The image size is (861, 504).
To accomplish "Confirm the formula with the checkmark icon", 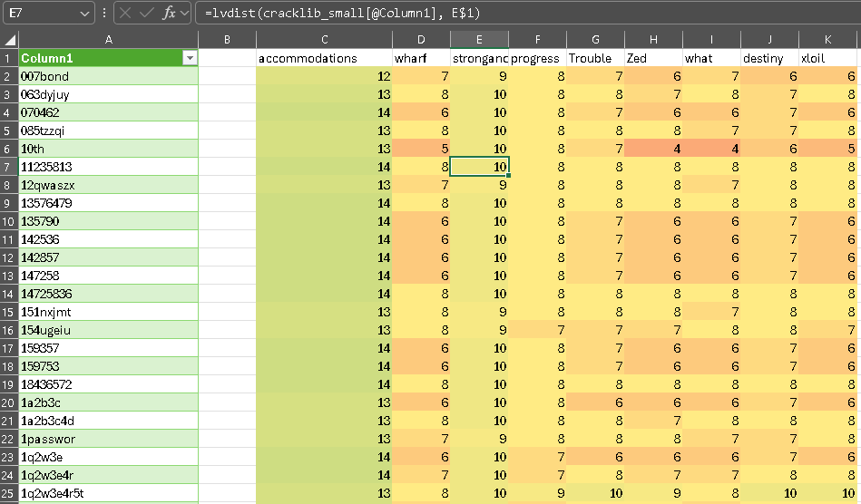I will pyautogui.click(x=146, y=14).
